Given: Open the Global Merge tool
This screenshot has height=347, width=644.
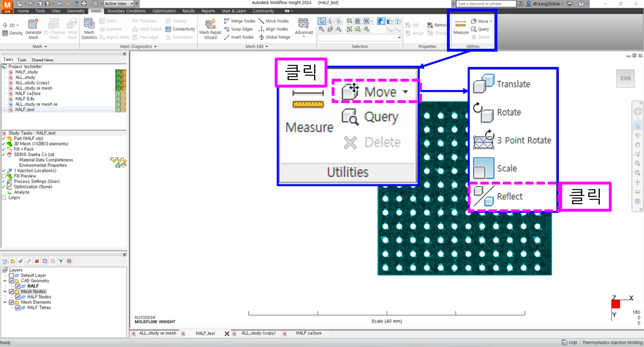Looking at the screenshot, I should 274,37.
